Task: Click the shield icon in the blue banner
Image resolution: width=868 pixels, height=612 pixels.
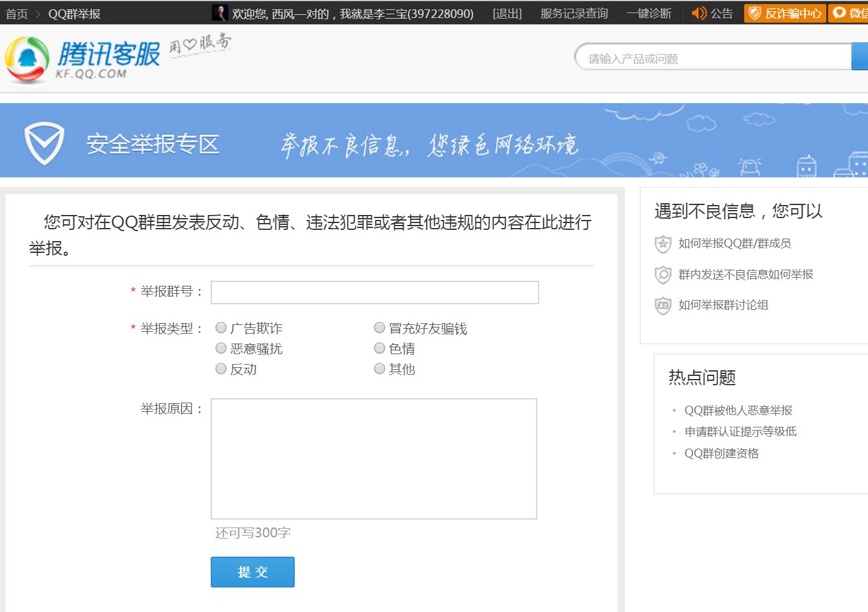Action: click(x=44, y=142)
